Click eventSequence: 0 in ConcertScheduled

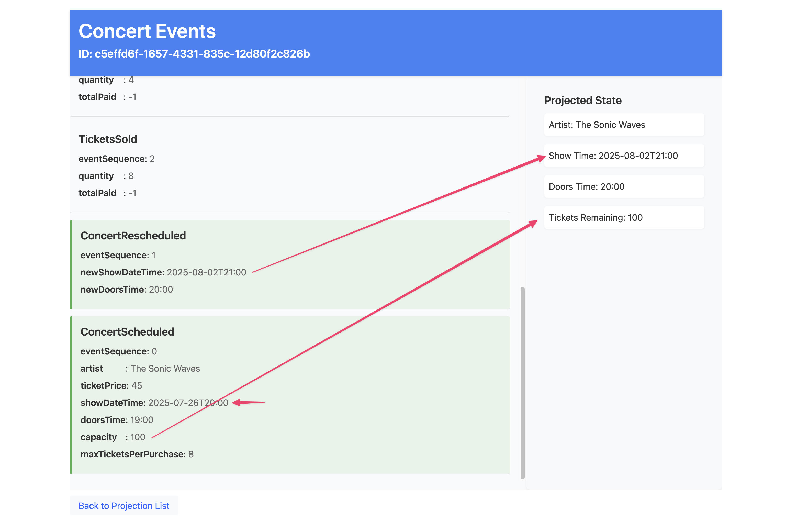(119, 351)
